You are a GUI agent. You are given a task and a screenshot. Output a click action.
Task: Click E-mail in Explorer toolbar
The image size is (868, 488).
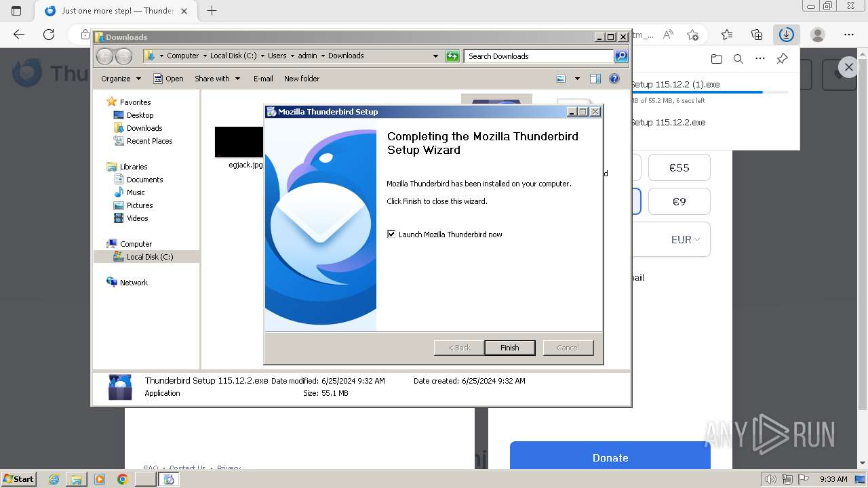coord(263,79)
